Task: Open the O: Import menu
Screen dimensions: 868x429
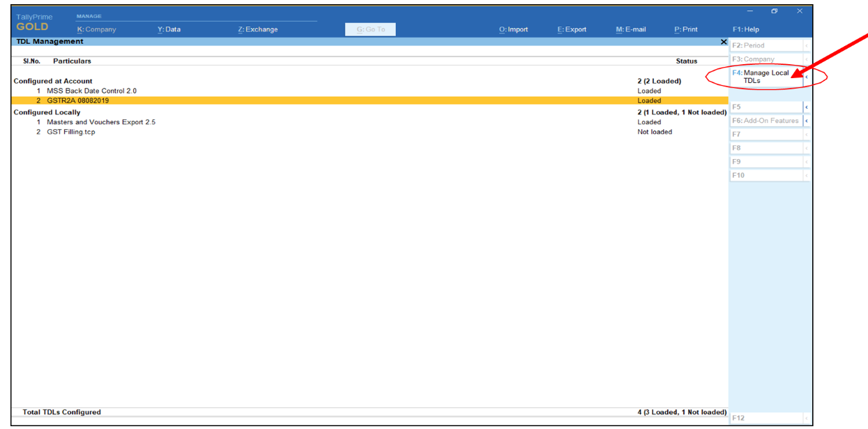Action: click(513, 29)
